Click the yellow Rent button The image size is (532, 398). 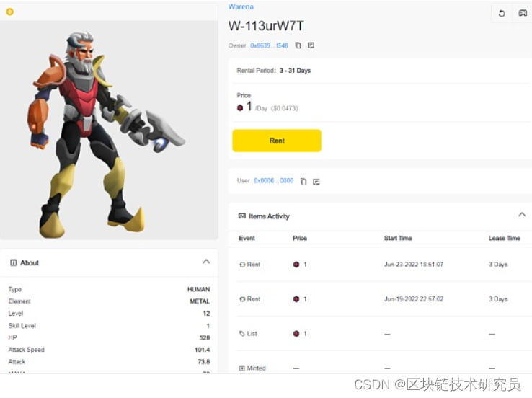point(277,141)
